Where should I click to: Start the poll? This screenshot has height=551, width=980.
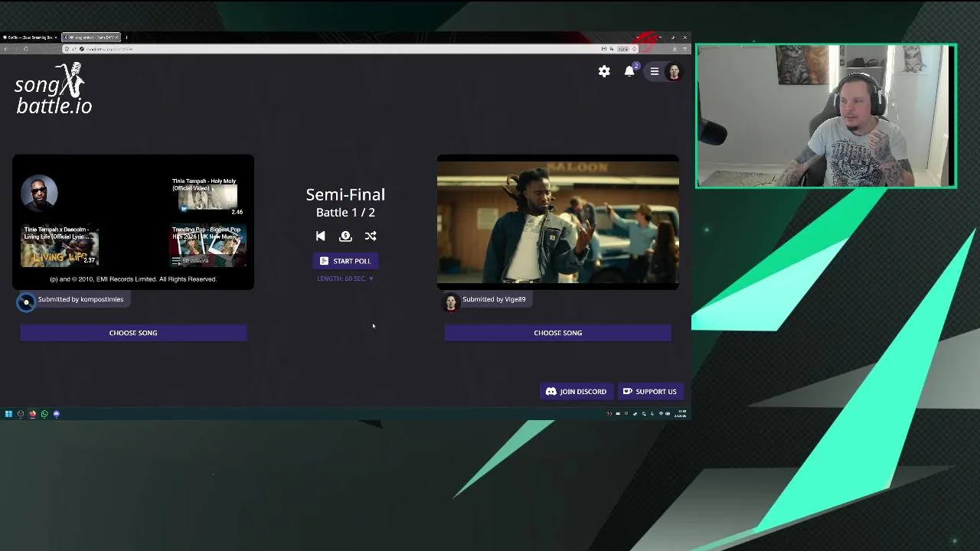click(345, 261)
